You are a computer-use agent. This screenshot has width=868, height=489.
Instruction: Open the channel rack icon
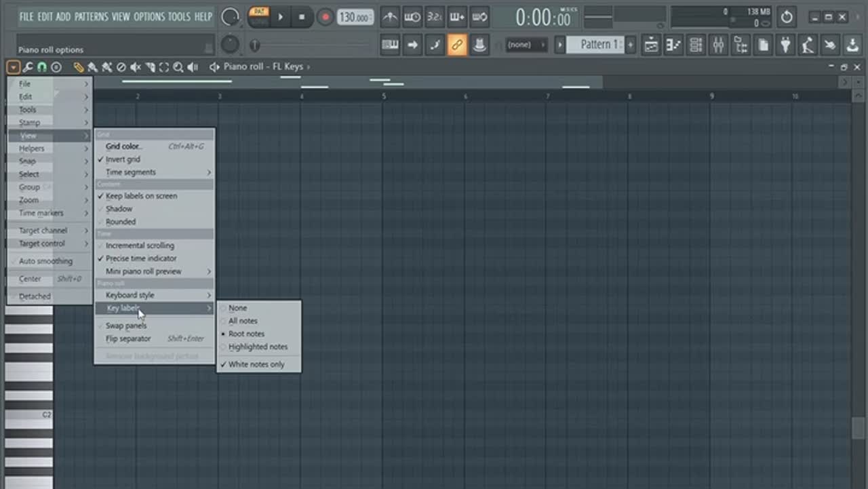(x=696, y=45)
